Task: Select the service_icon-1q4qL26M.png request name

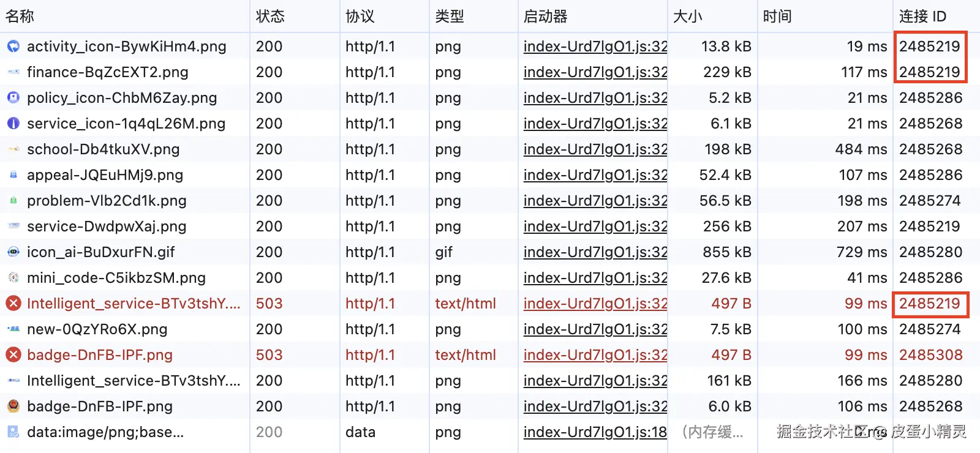Action: [126, 124]
